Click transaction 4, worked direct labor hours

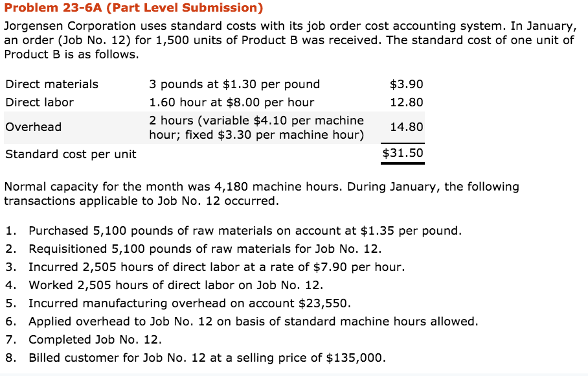pos(175,285)
